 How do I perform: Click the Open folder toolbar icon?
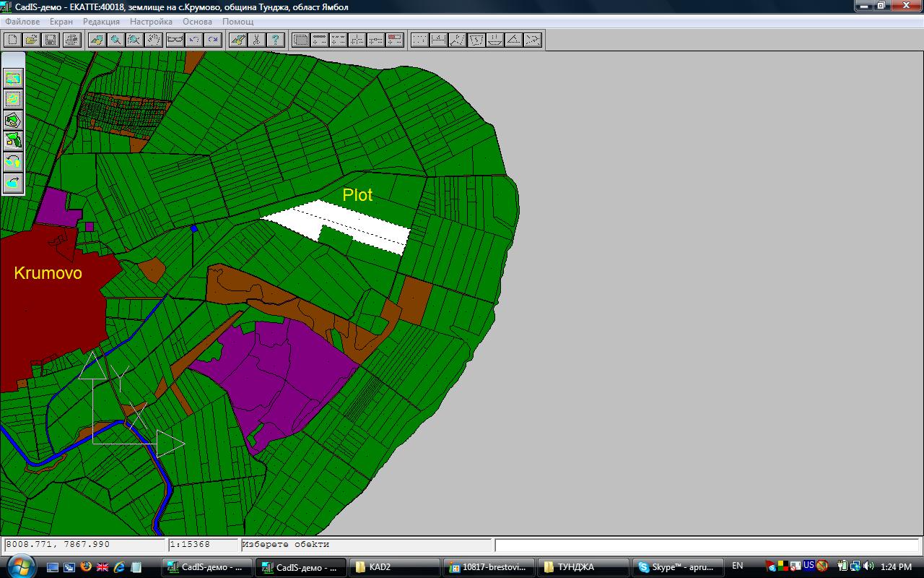[31, 40]
